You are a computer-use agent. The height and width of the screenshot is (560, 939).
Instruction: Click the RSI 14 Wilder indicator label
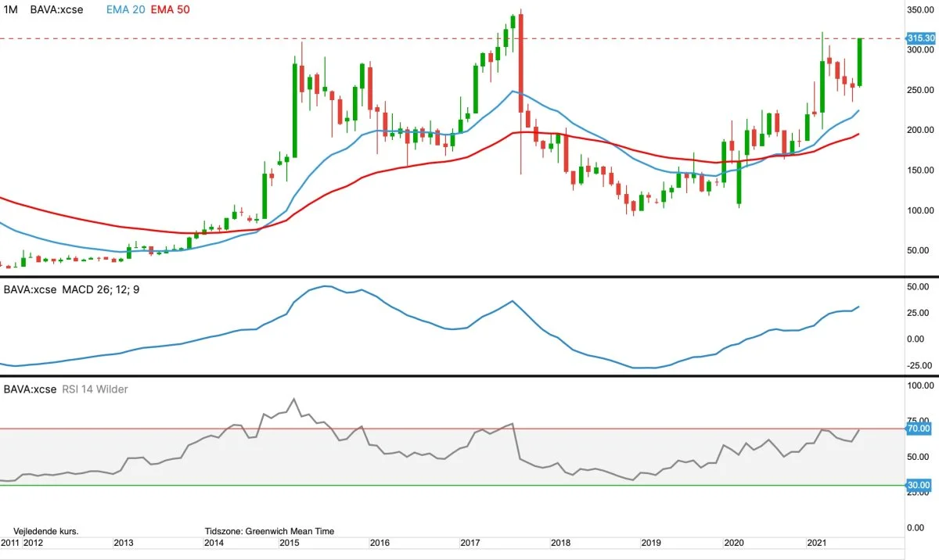[95, 389]
